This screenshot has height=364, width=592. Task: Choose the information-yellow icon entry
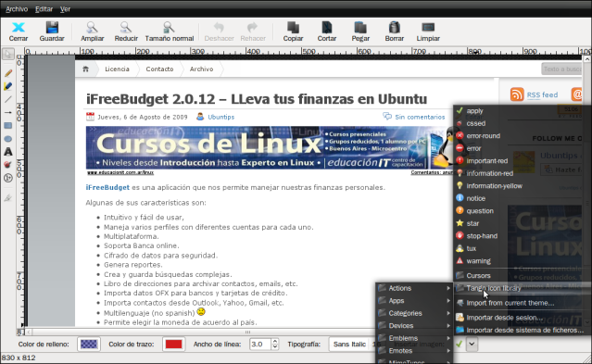tap(523, 186)
